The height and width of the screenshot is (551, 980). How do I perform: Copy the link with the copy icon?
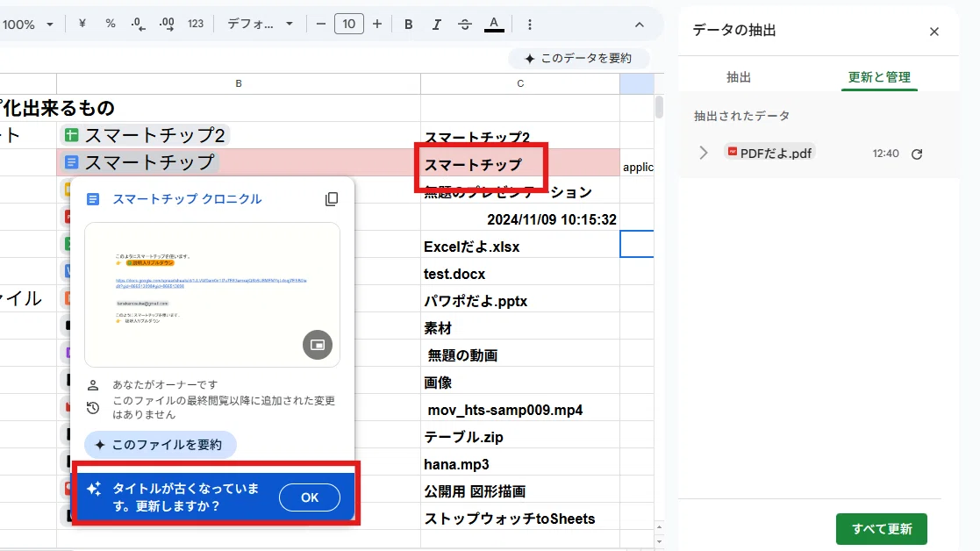pos(332,198)
